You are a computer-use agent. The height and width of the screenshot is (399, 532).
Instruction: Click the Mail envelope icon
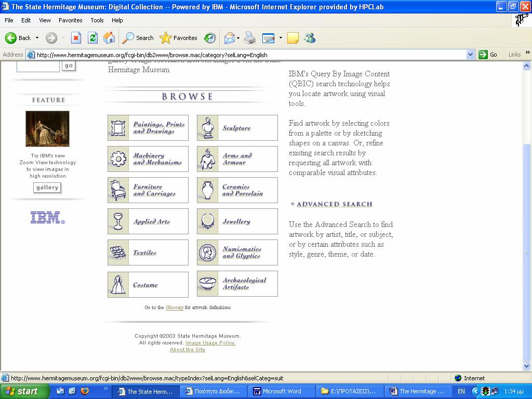click(230, 37)
